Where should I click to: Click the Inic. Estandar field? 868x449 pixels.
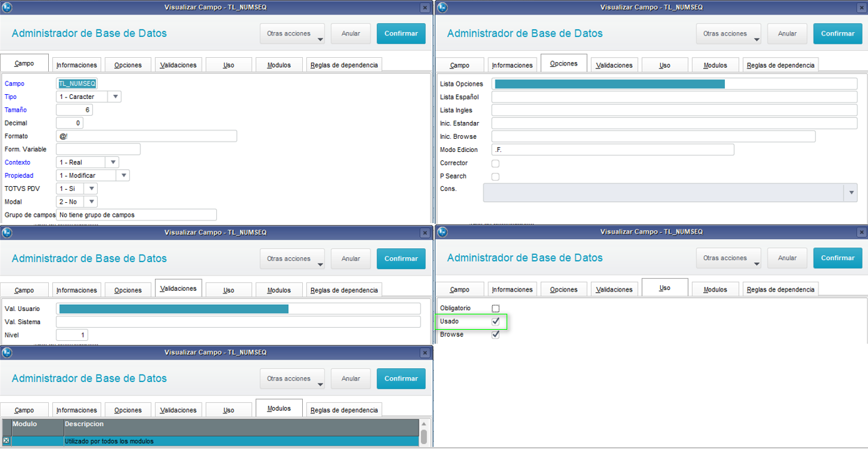click(x=674, y=123)
